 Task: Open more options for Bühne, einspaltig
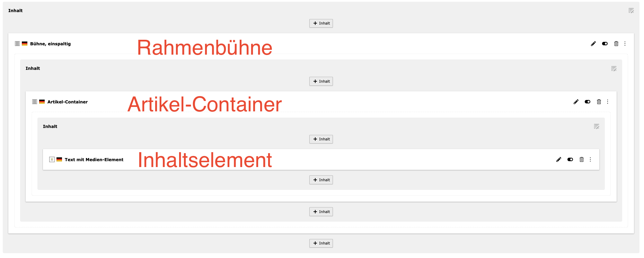(625, 44)
